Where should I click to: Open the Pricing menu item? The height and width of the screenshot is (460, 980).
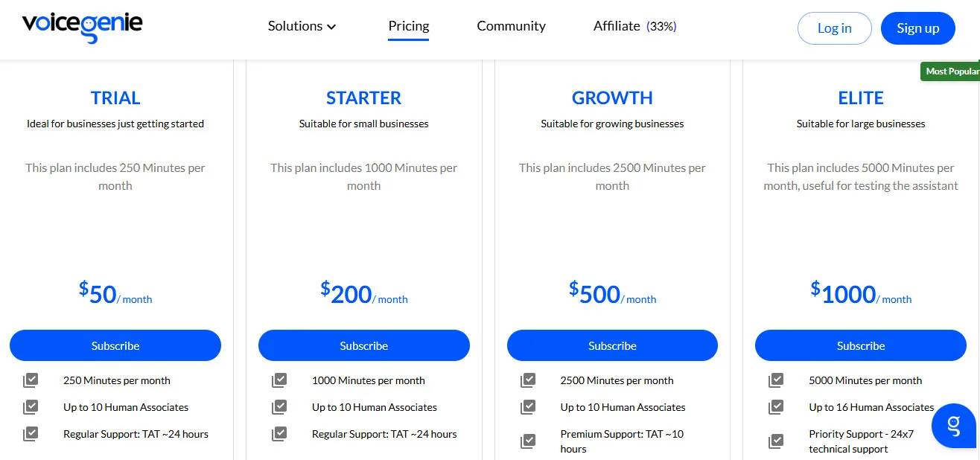tap(408, 25)
